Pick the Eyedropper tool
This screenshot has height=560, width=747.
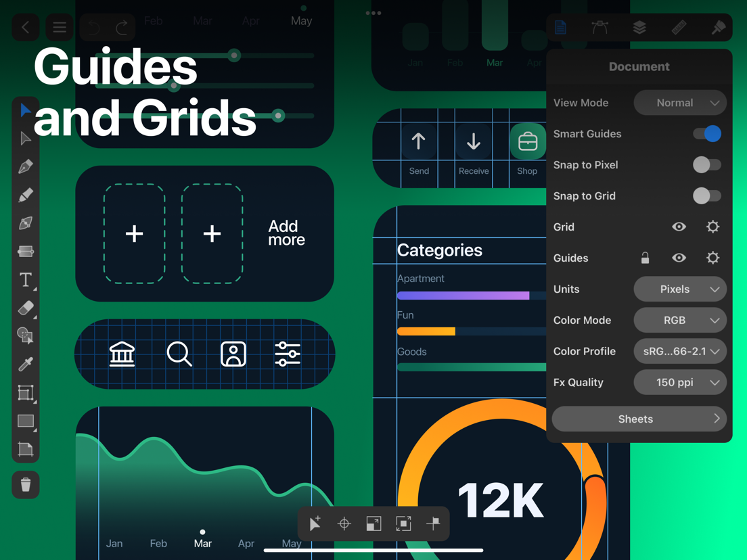(x=26, y=365)
